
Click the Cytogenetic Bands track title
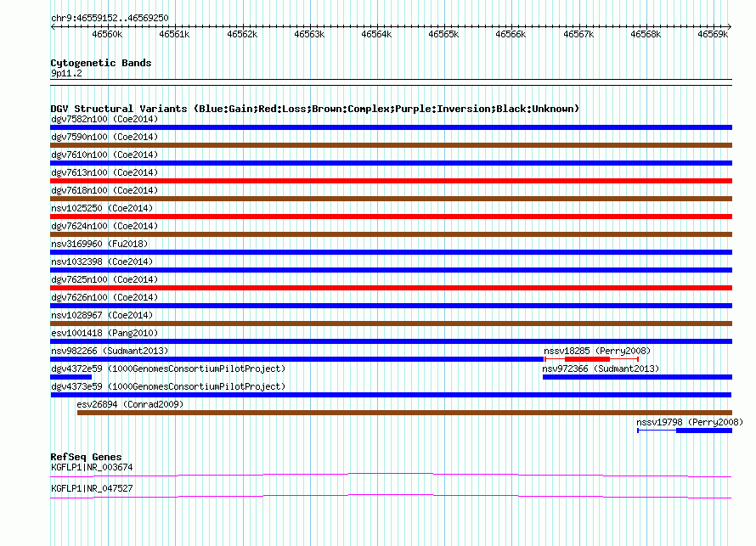point(101,63)
